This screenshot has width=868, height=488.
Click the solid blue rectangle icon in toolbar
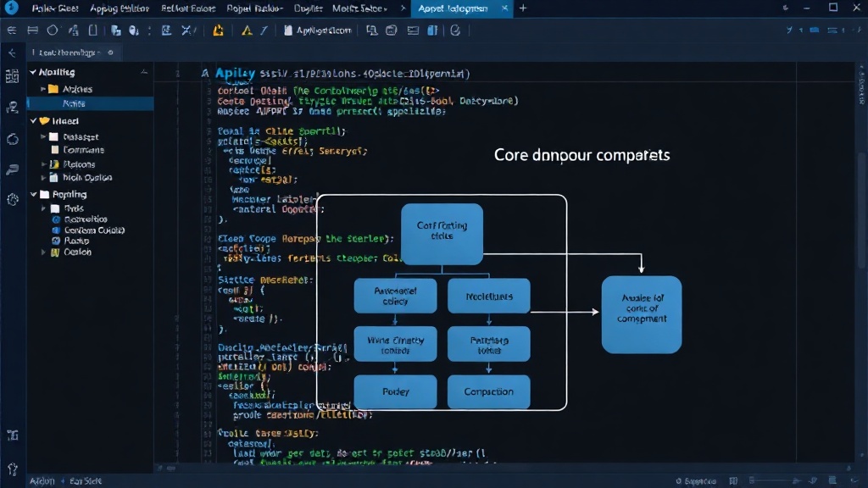815,30
